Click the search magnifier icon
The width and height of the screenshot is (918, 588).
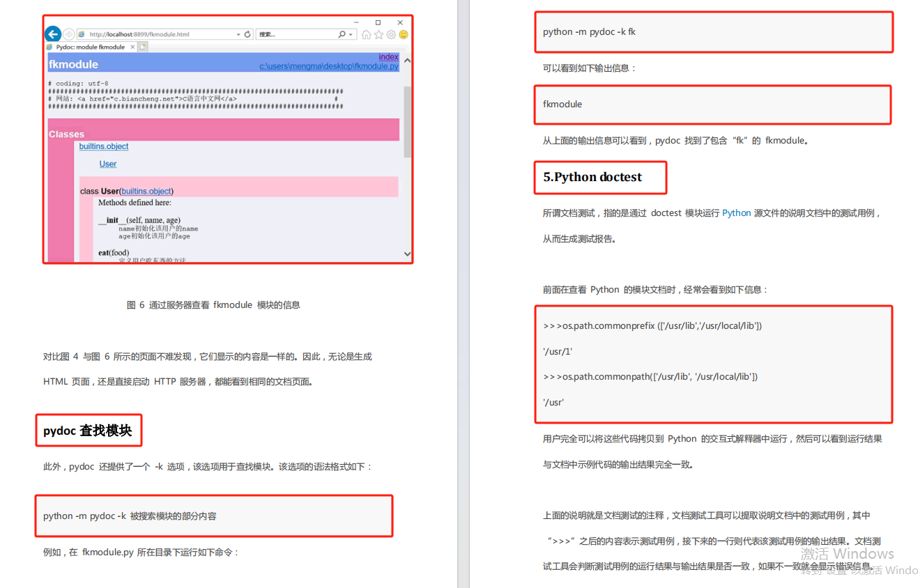pyautogui.click(x=342, y=33)
